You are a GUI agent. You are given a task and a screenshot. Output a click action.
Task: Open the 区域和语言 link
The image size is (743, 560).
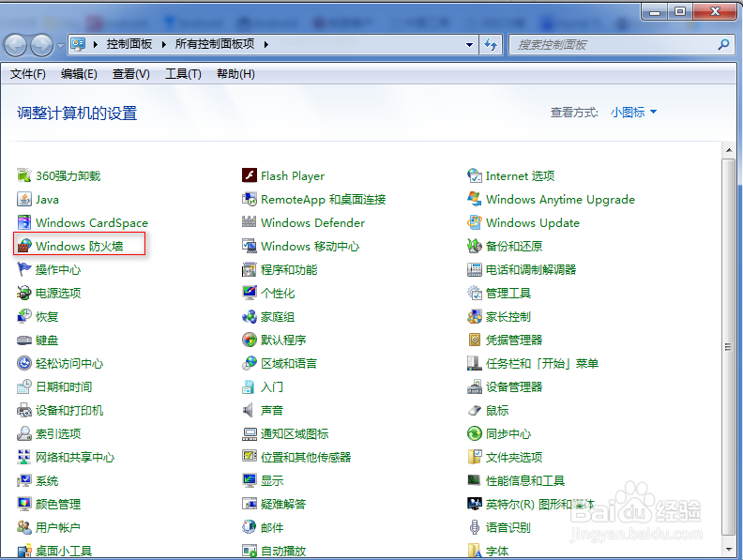pyautogui.click(x=289, y=363)
